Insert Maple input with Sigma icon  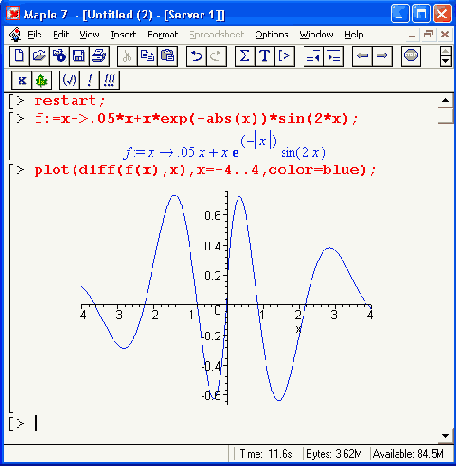point(245,56)
